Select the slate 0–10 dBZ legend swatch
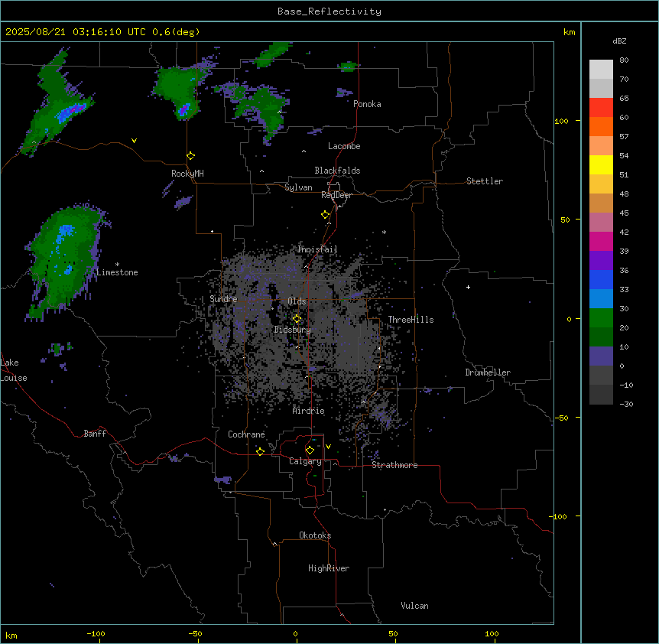 coord(601,356)
